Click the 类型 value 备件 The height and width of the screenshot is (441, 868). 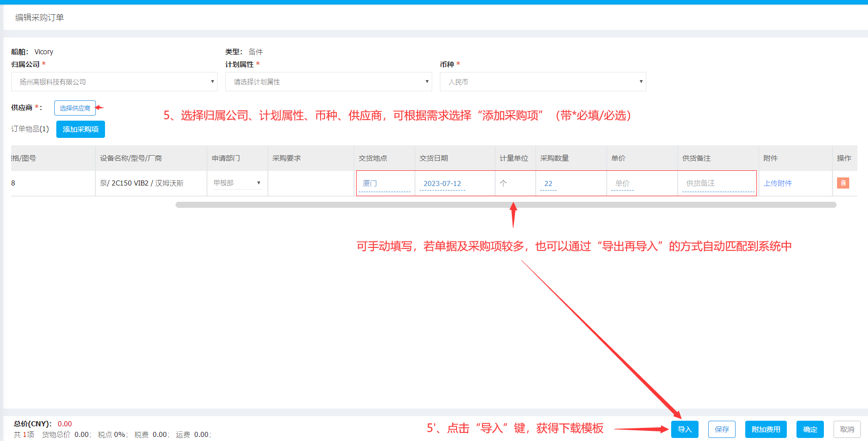tap(256, 52)
